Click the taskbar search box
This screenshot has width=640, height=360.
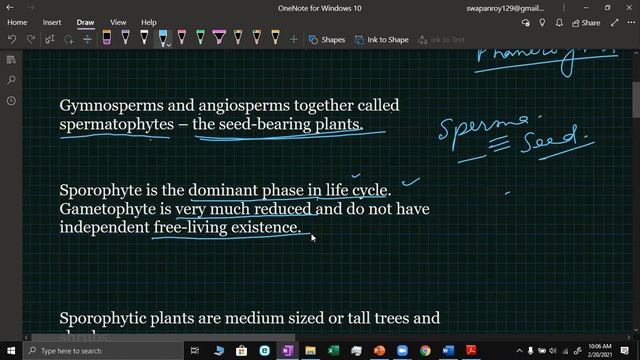tap(103, 351)
